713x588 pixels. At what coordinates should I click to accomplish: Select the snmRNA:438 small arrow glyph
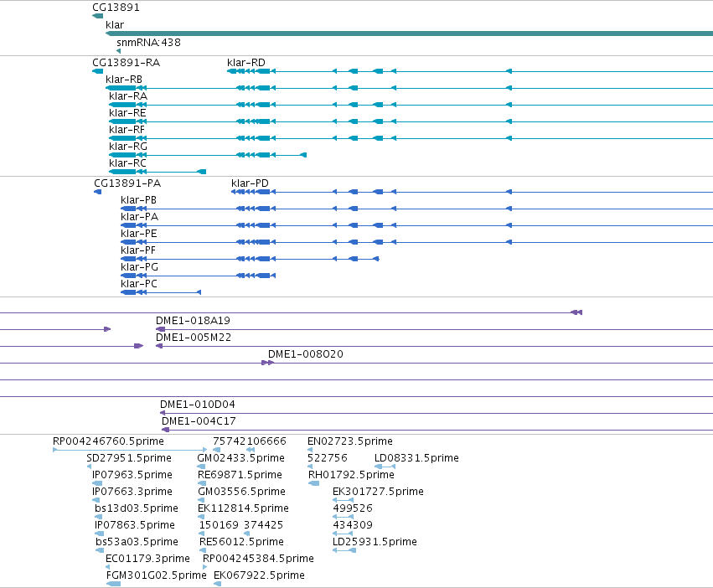(119, 51)
